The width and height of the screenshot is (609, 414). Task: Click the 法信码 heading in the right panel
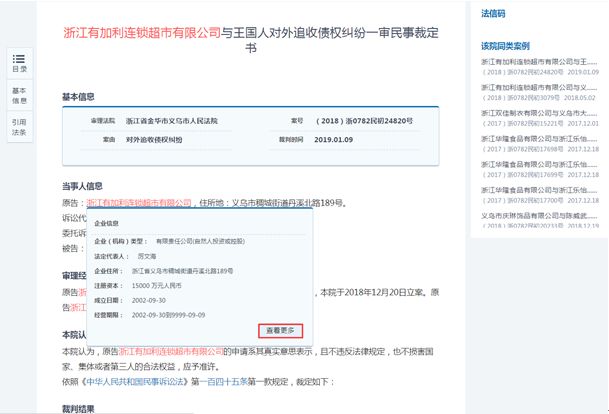click(493, 14)
